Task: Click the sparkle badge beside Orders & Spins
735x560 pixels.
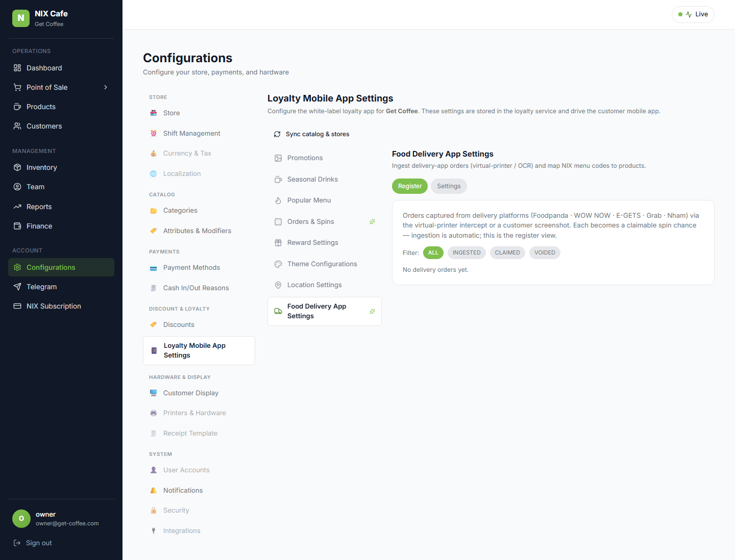Action: [x=373, y=222]
